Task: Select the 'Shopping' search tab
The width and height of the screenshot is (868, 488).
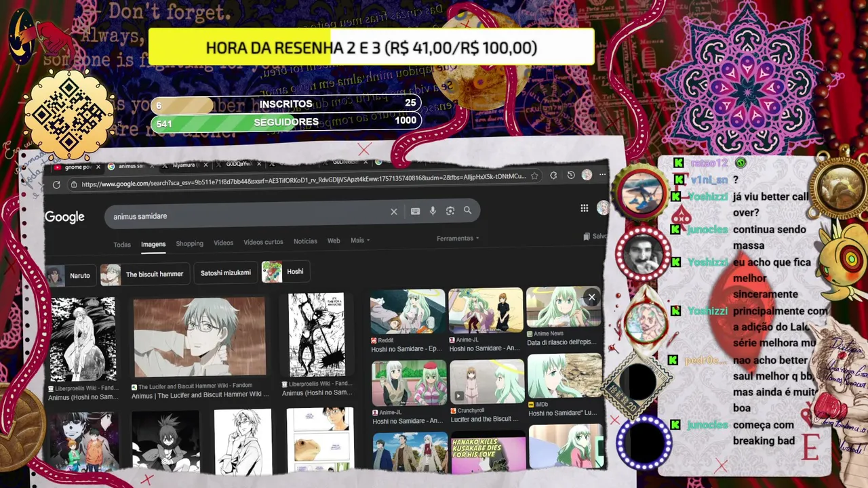Action: (190, 243)
